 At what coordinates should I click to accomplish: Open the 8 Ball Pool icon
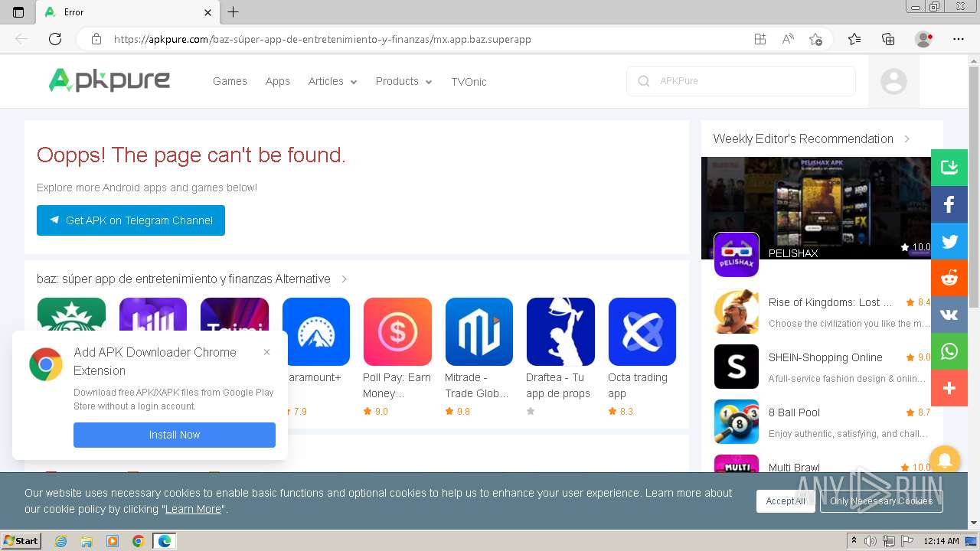tap(737, 422)
